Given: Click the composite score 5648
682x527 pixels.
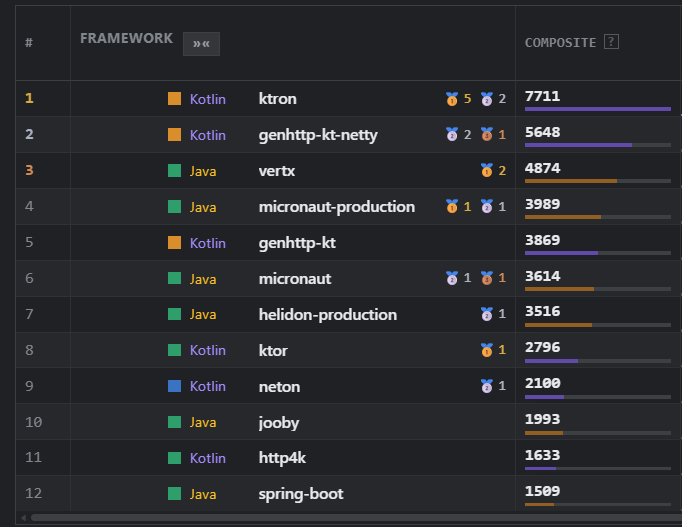Looking at the screenshot, I should coord(542,132).
